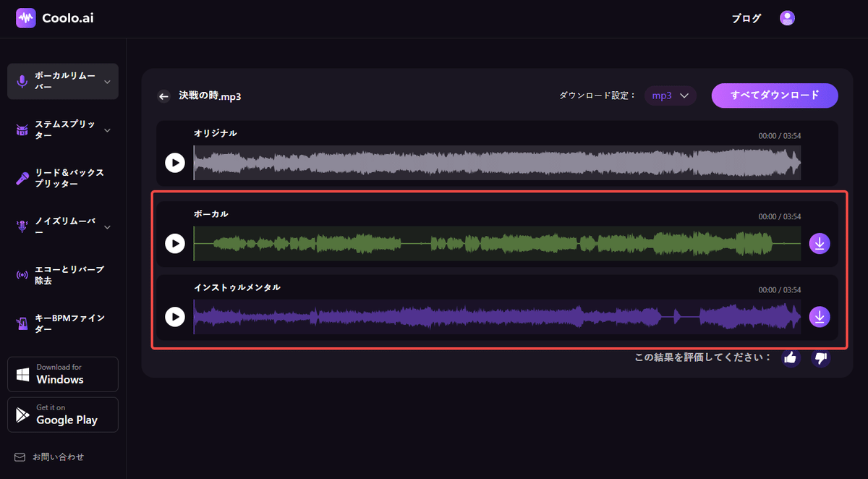
Task: Rate the result with thumbs up
Action: click(791, 357)
